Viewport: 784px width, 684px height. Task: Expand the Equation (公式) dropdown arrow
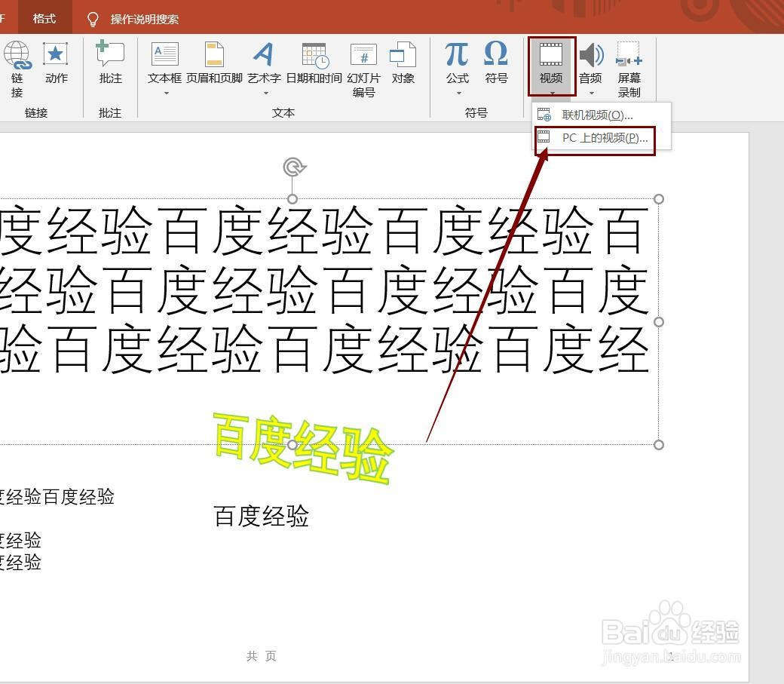(x=458, y=93)
